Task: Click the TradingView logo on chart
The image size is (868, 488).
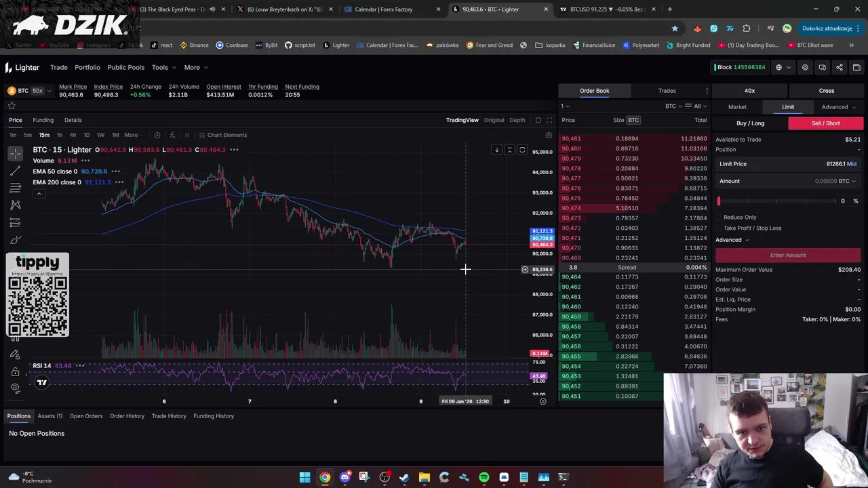Action: 41,382
